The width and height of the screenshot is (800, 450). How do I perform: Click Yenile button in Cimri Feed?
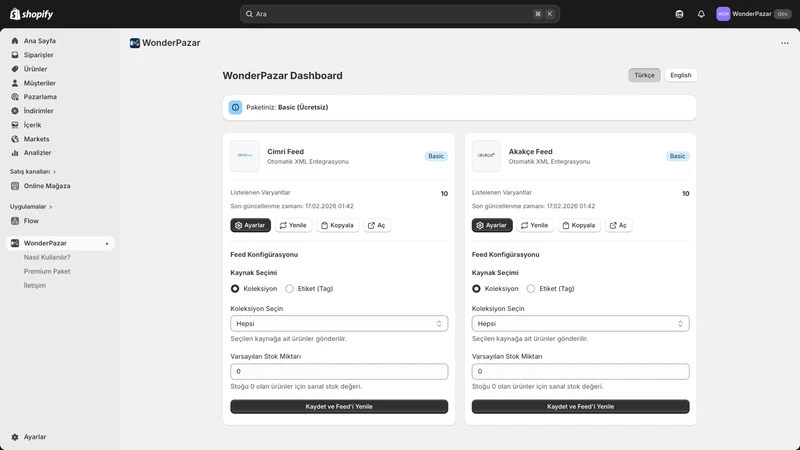293,225
